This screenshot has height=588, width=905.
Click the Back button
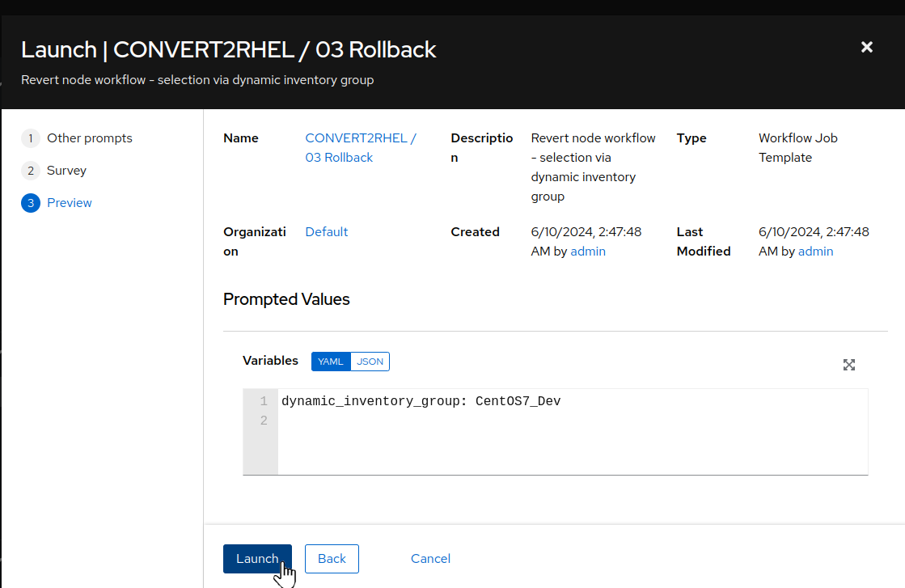[332, 559]
